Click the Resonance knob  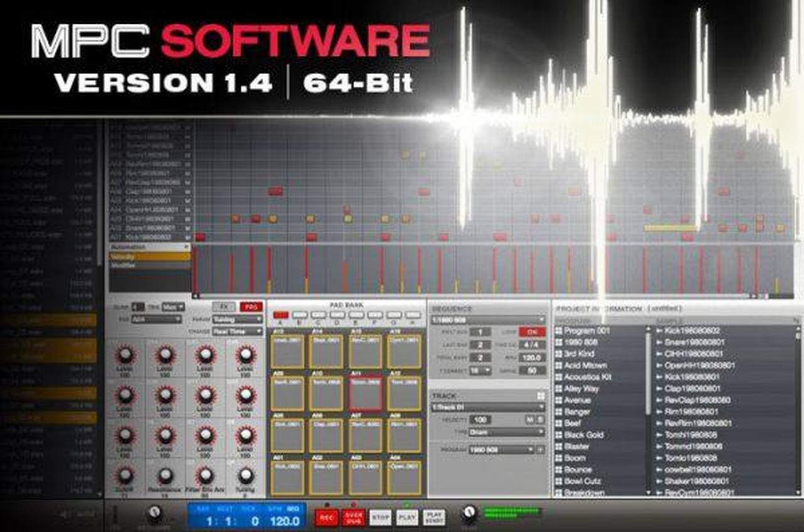[165, 476]
